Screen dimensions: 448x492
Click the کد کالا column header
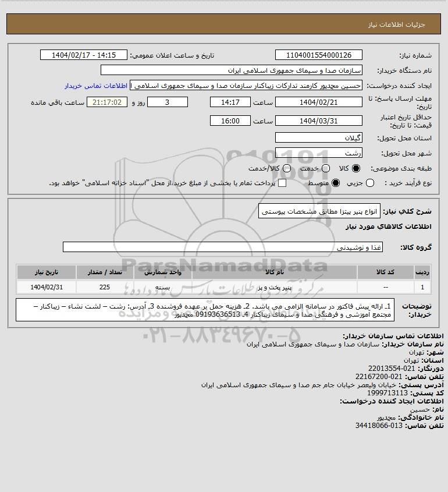(385, 272)
